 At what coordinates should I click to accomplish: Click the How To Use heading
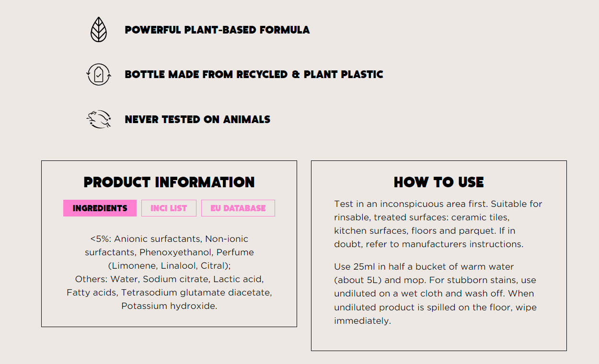(439, 182)
